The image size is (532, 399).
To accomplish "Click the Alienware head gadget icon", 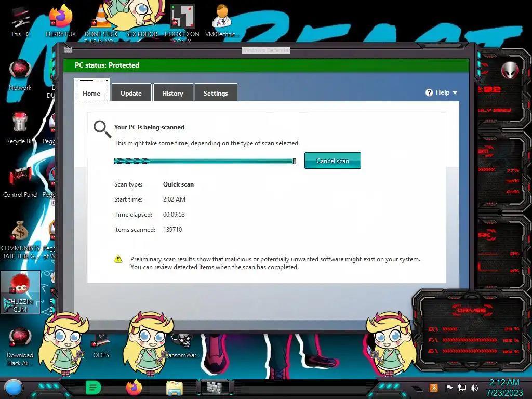I will click(510, 71).
